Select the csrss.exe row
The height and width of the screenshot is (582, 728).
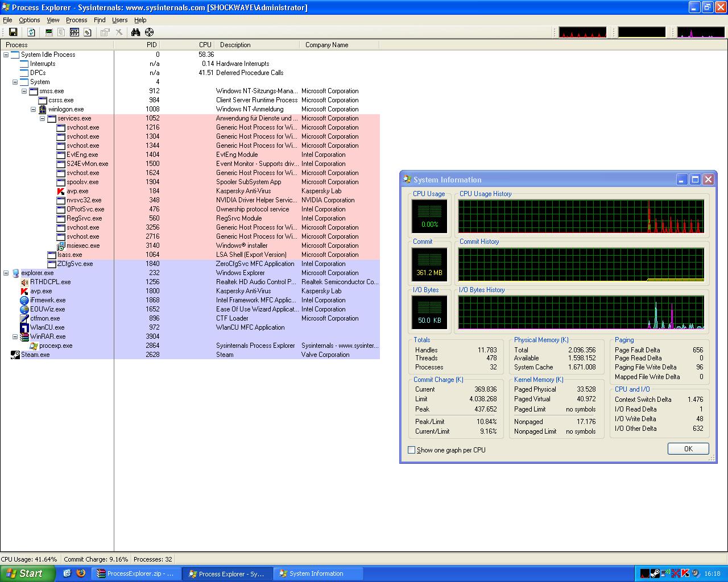coord(190,100)
